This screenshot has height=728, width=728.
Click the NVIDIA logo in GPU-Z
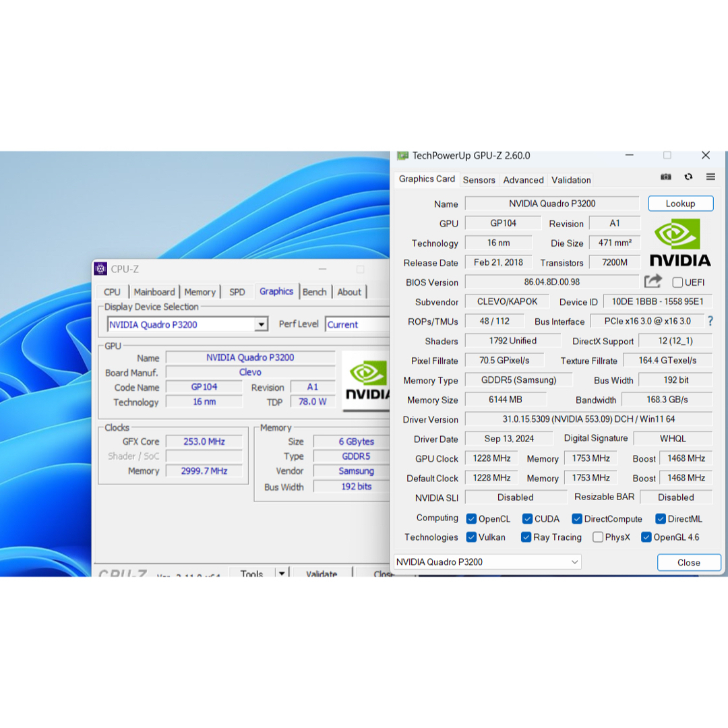coord(680,243)
